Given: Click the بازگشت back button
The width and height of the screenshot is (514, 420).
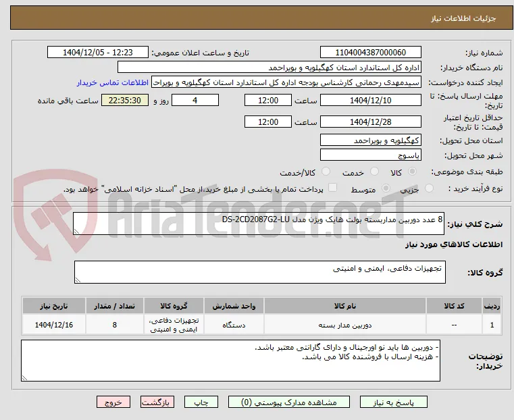Looking at the screenshot, I should 157,402.
